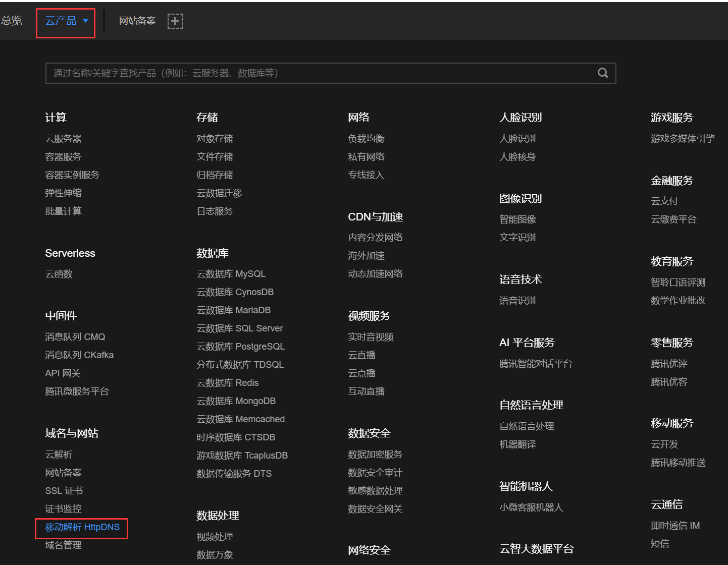This screenshot has height=565, width=728.
Task: Click the dashed plus add-shortcut icon
Action: point(175,21)
